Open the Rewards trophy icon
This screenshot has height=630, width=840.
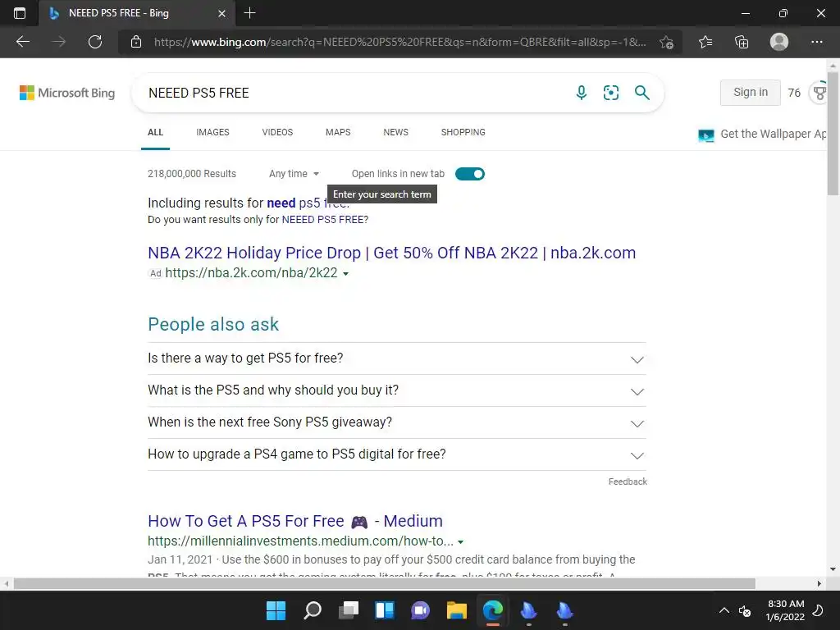coord(819,93)
